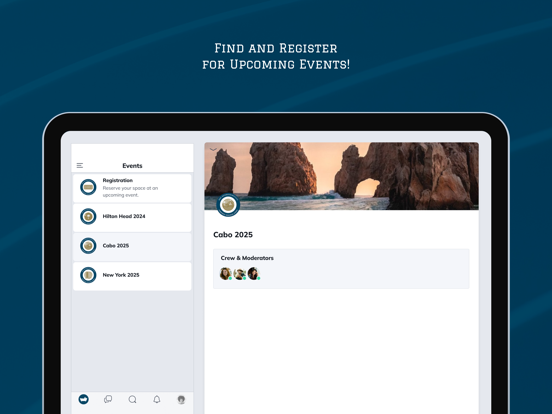552x414 pixels.
Task: Open second crew member avatar
Action: click(239, 274)
